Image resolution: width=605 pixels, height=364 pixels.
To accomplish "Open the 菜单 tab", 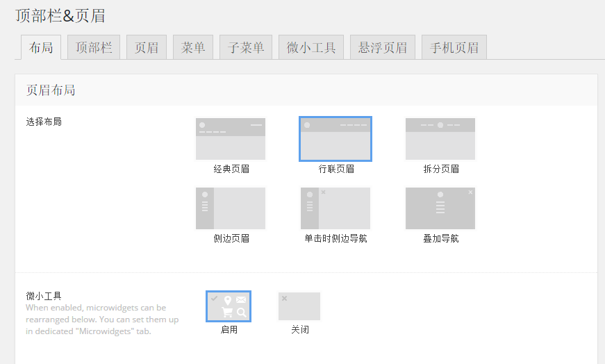I will coord(193,47).
